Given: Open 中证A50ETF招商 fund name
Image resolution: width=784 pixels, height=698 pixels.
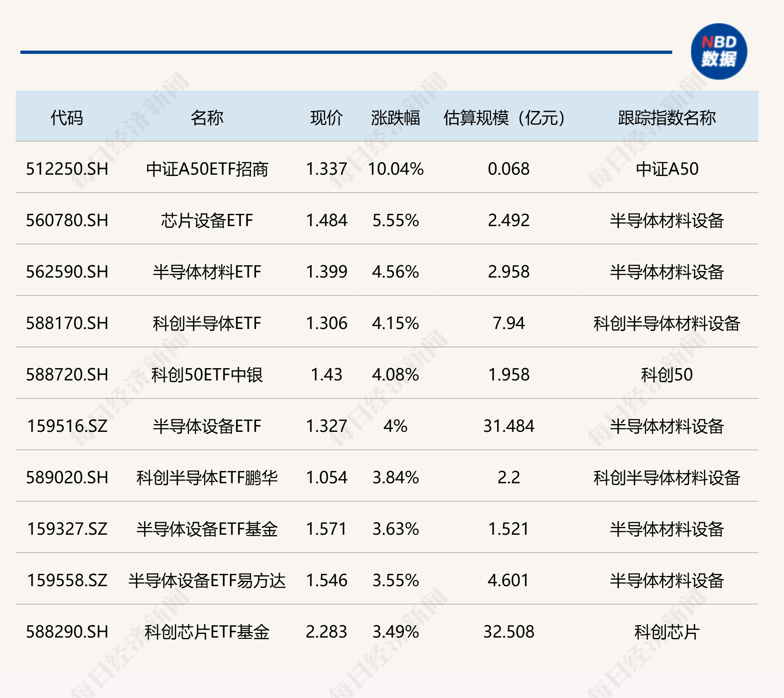Looking at the screenshot, I should point(207,169).
